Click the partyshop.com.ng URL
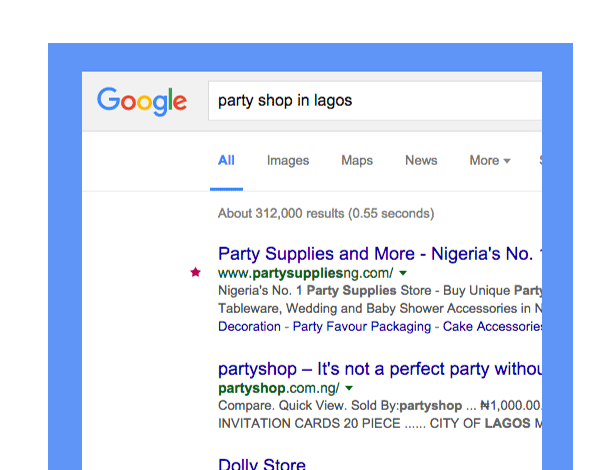 (278, 388)
